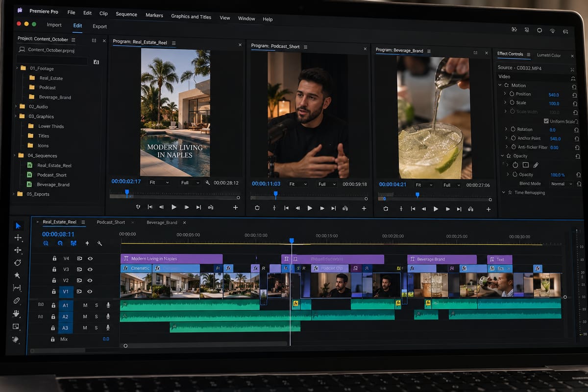Screen dimensions: 588x392
Task: Select the Track Select tool below arrow
Action: coord(18,238)
